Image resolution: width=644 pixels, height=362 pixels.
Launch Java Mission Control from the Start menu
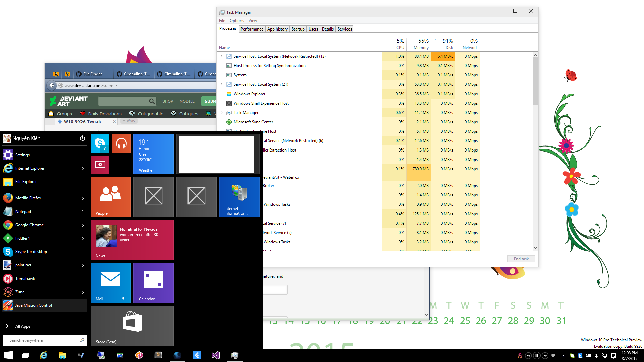tap(34, 305)
